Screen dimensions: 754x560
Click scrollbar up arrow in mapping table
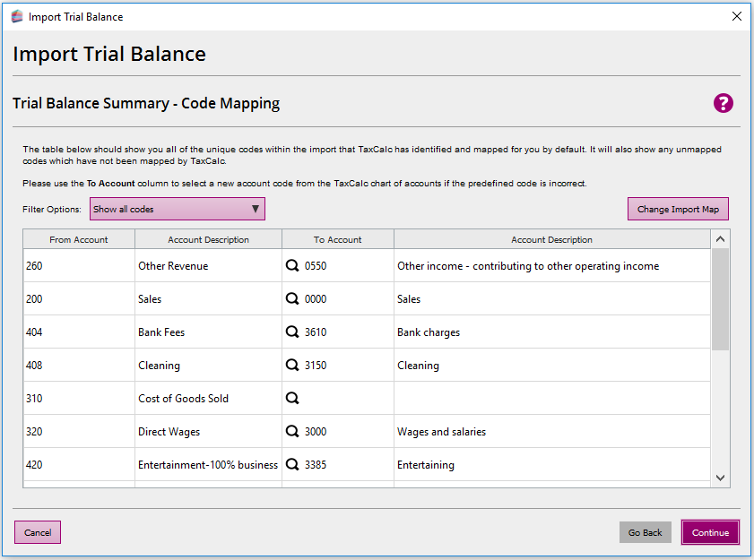pyautogui.click(x=720, y=239)
